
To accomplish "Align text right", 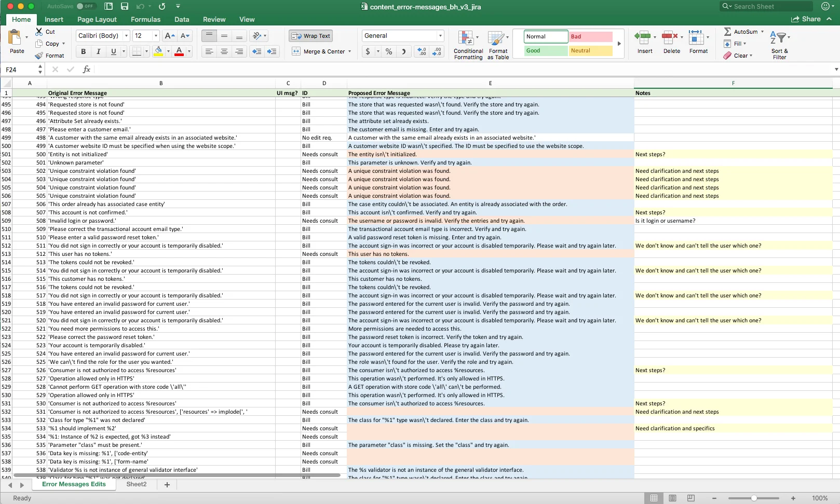I will [x=239, y=51].
